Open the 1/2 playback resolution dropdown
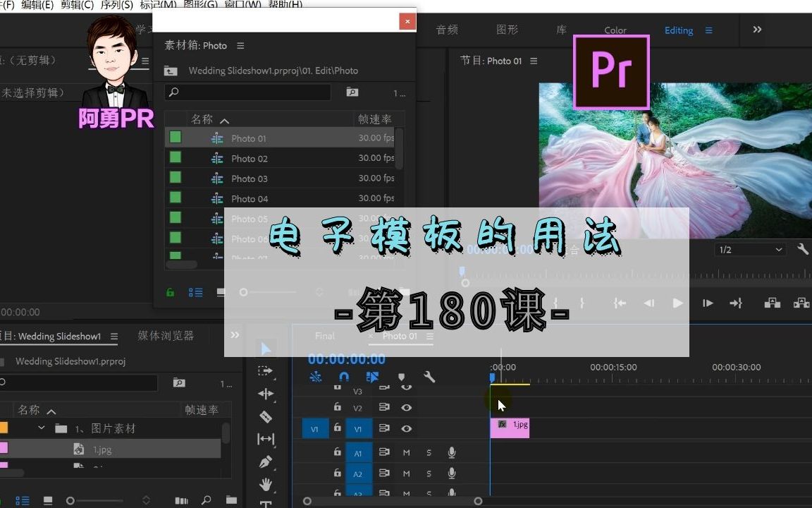Viewport: 812px width, 508px height. pos(749,249)
